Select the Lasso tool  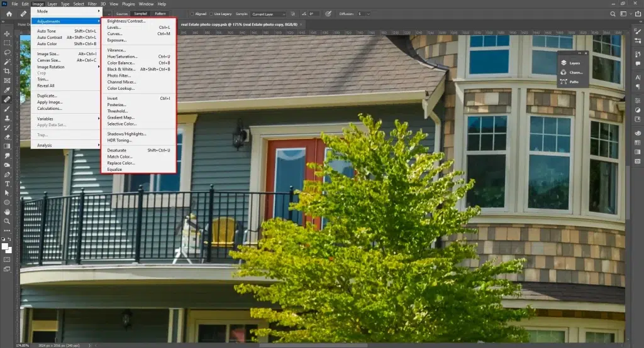point(7,53)
